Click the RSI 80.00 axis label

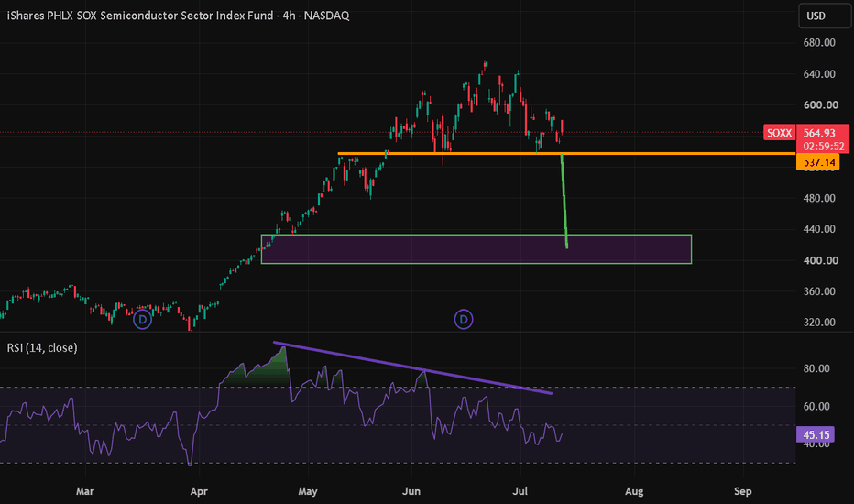pos(816,369)
